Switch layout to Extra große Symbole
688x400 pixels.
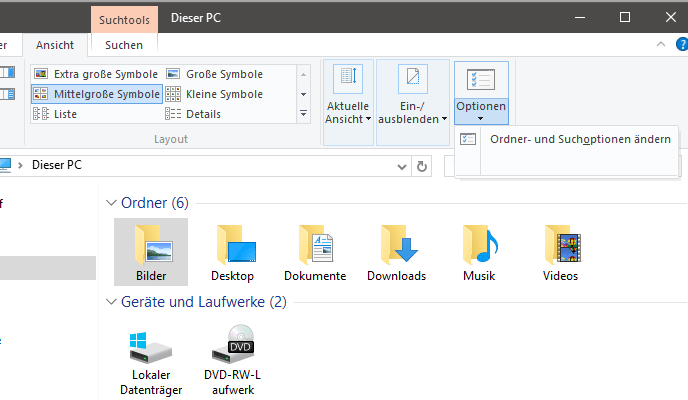(x=95, y=74)
